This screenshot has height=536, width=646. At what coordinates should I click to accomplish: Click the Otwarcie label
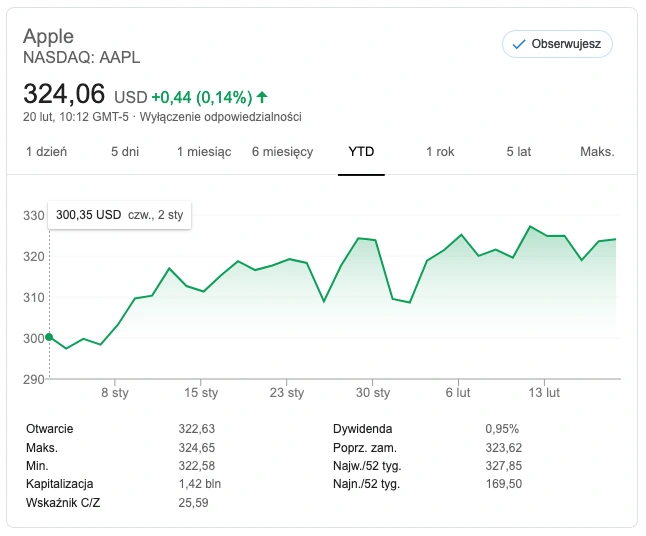coord(49,429)
